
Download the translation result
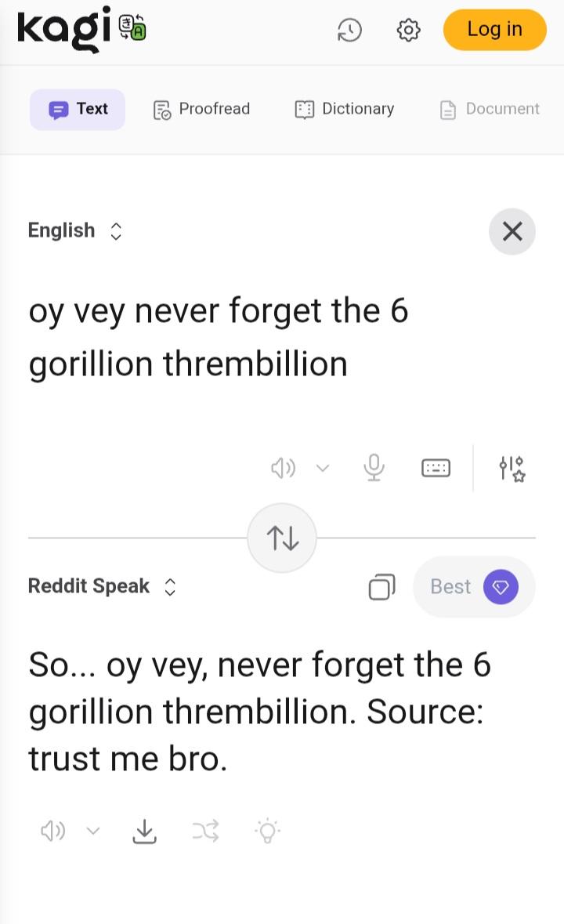point(144,831)
